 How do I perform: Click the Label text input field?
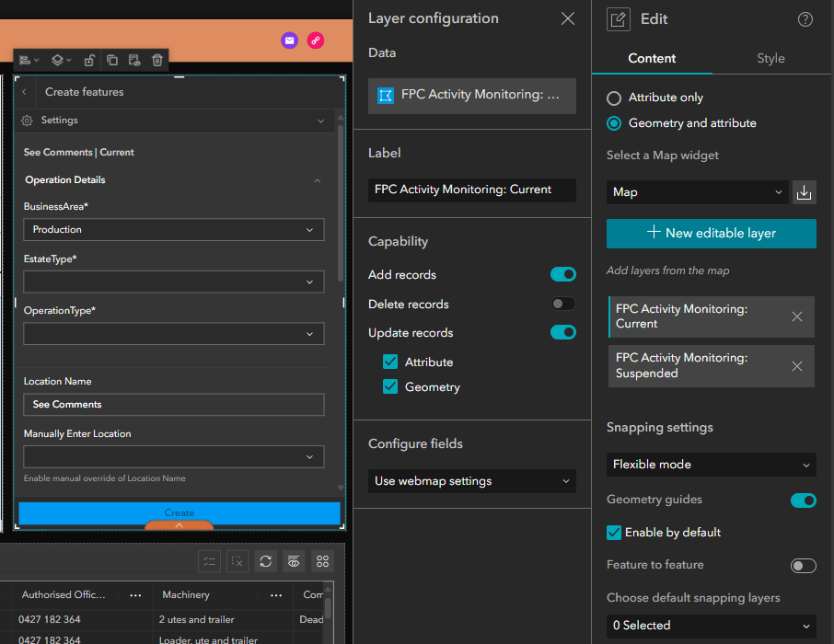[x=472, y=190]
